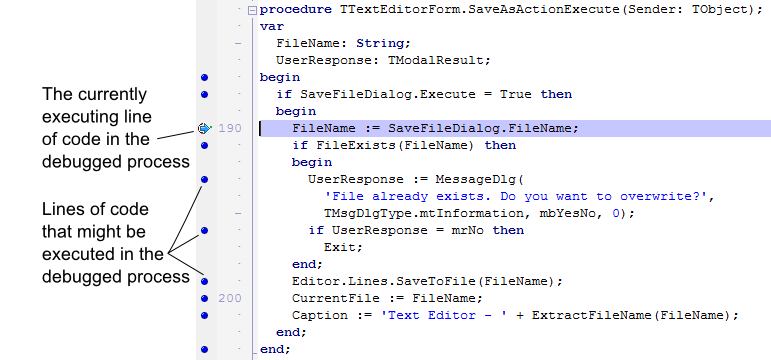The width and height of the screenshot is (771, 360).
Task: Toggle breakpoint dot at 'if UserResponse = mrNo'
Action: [x=205, y=230]
